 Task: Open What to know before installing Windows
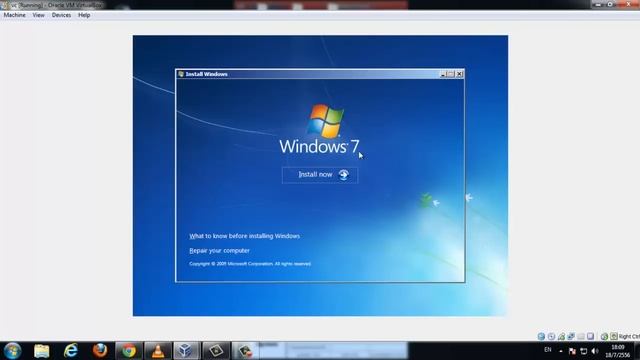244,236
